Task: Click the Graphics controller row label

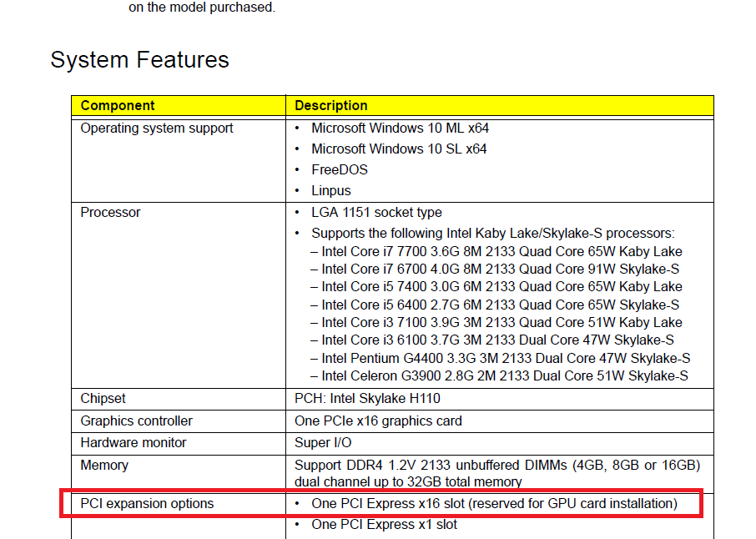Action: [137, 421]
